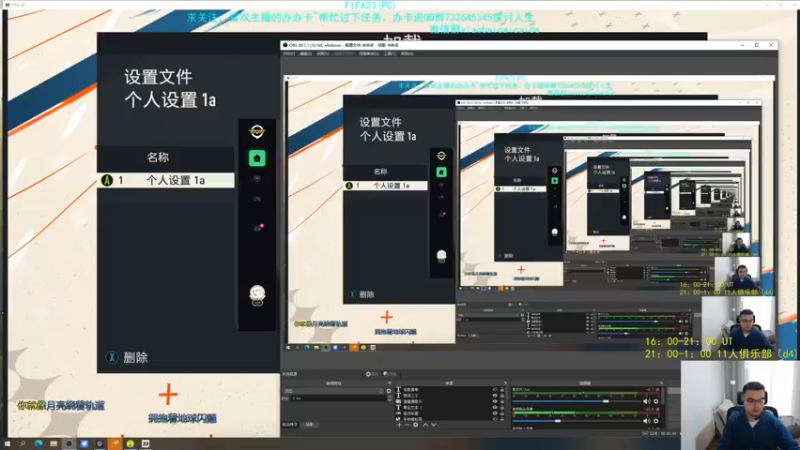Open File Explorer from the taskbar
The width and height of the screenshot is (800, 450).
point(53,444)
